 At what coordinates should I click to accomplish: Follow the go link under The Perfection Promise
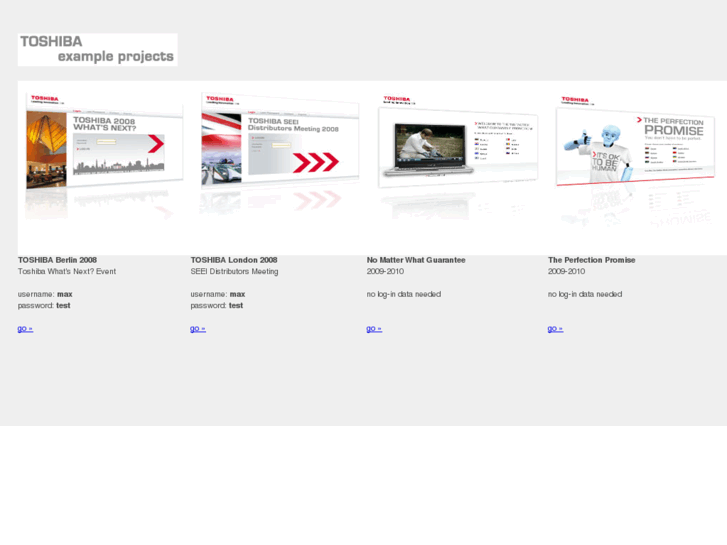tap(555, 329)
